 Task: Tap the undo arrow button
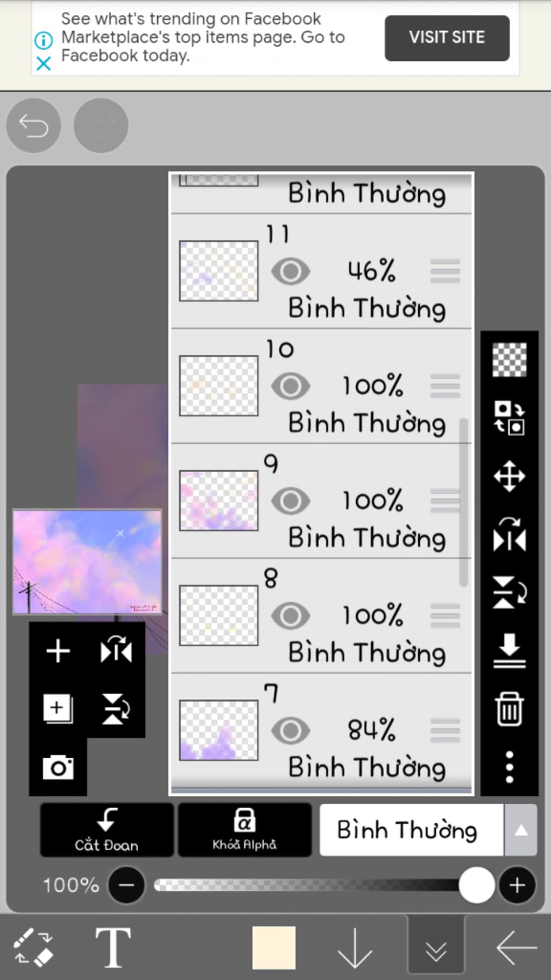coord(33,126)
